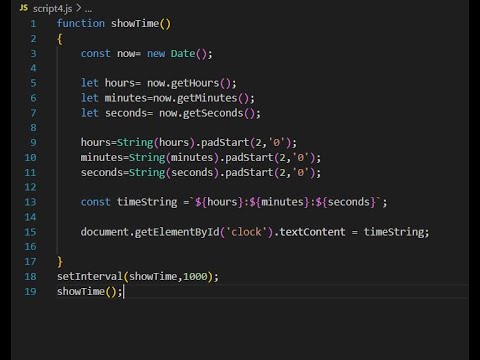This screenshot has height=360, width=480.
Task: Click 'const' keyword on line 3
Action: tap(96, 53)
